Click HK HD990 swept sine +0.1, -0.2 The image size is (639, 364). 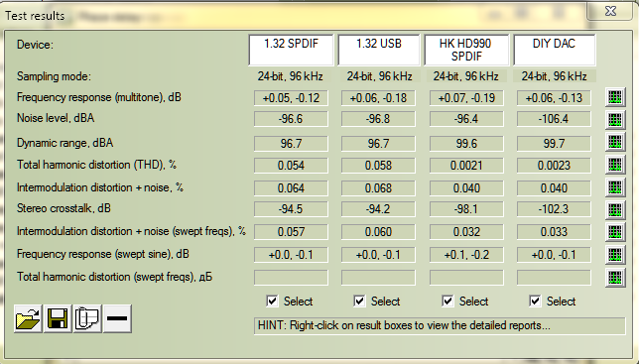click(x=466, y=255)
